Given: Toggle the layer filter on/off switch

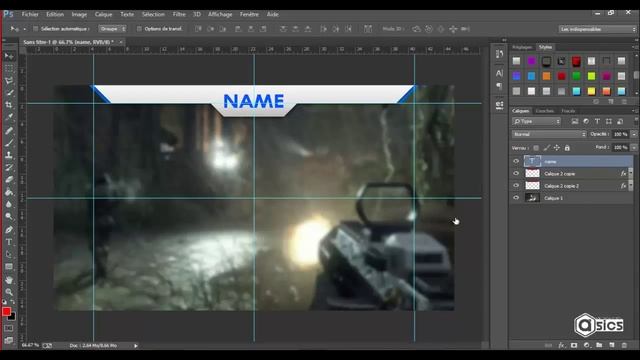Looking at the screenshot, I should 635,120.
